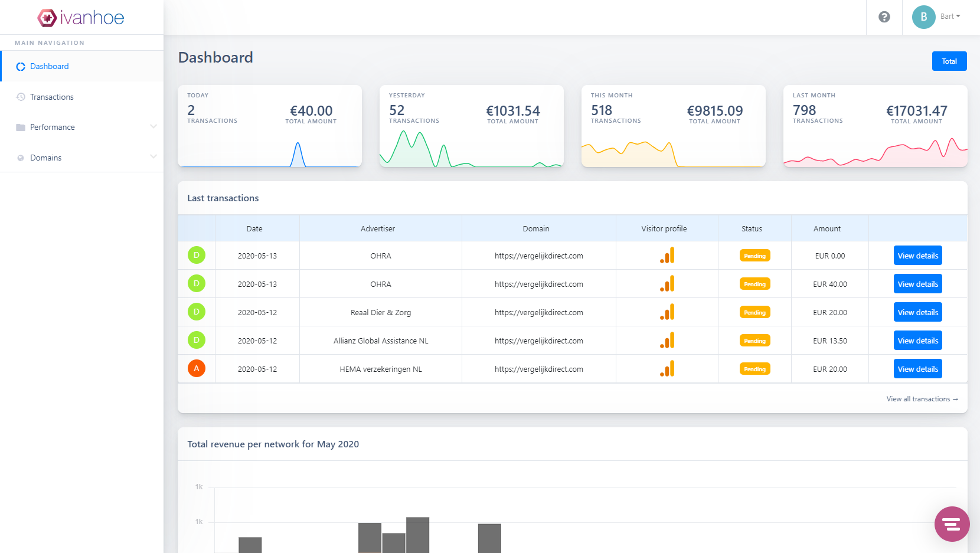The height and width of the screenshot is (553, 980).
Task: Click the orange A avatar for HEMA verzekeringen
Action: [197, 369]
